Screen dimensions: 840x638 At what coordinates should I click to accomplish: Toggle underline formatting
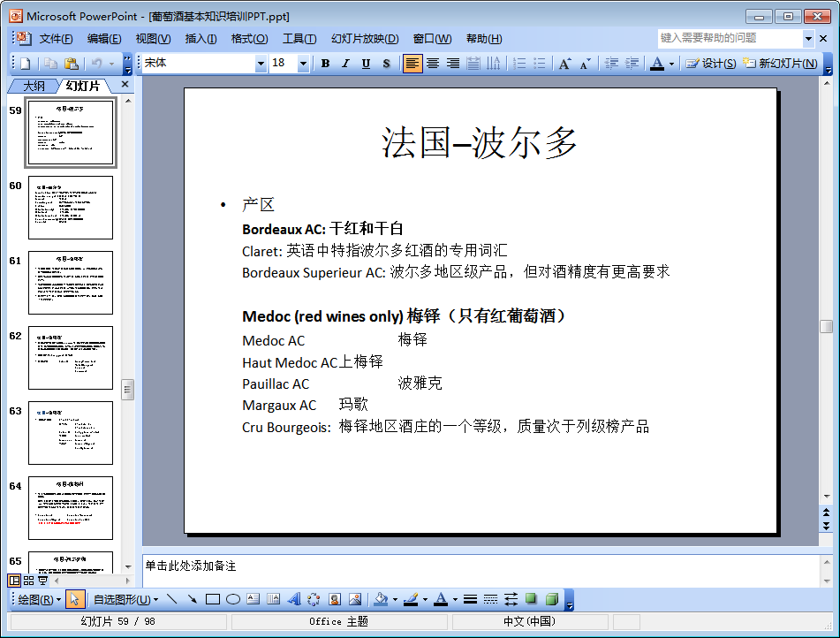click(x=366, y=63)
